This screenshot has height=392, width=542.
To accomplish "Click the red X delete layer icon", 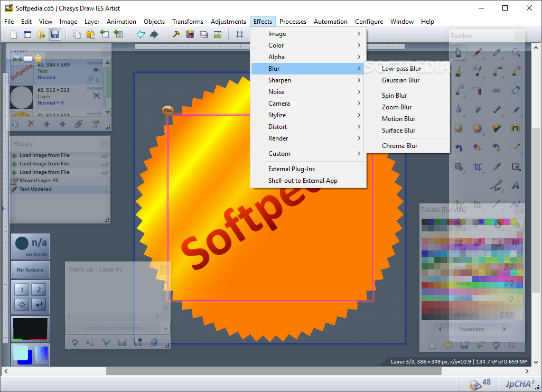I will click(31, 124).
